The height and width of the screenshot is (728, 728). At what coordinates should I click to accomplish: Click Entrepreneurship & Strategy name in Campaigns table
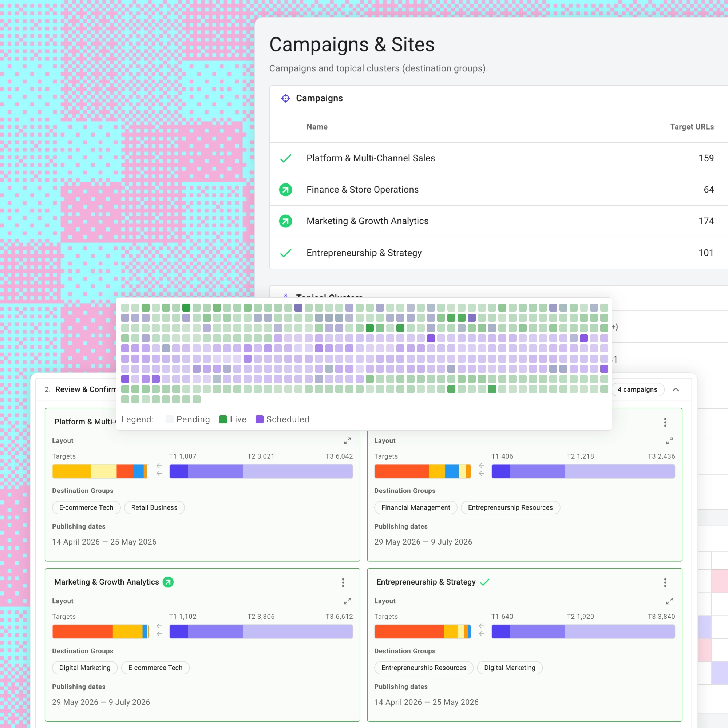(x=364, y=253)
